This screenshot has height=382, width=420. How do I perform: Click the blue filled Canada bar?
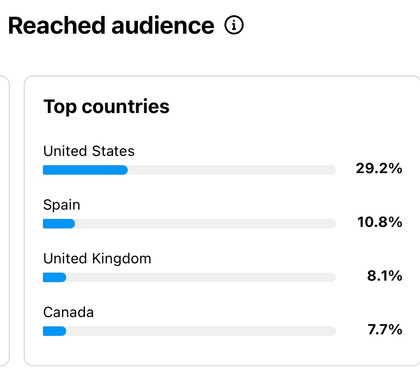click(x=55, y=331)
